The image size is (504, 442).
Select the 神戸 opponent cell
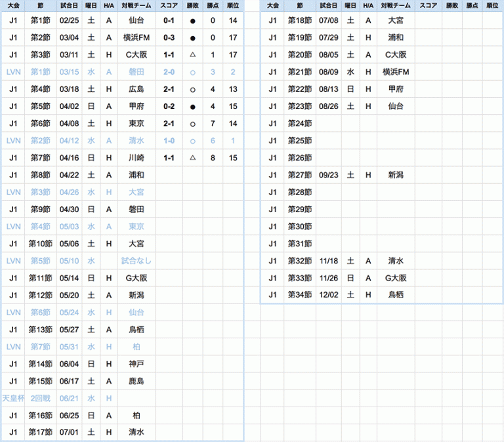136,364
